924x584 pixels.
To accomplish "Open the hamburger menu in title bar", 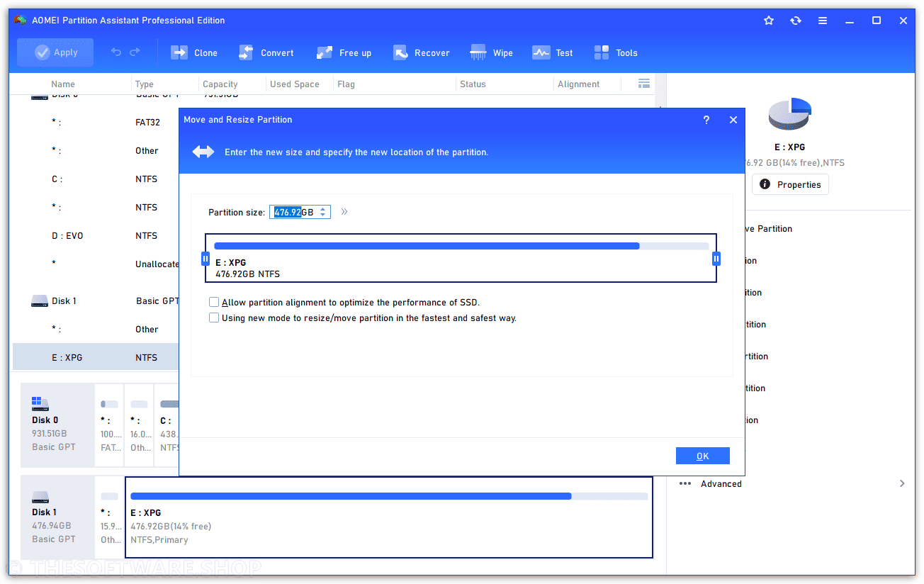I will (823, 21).
